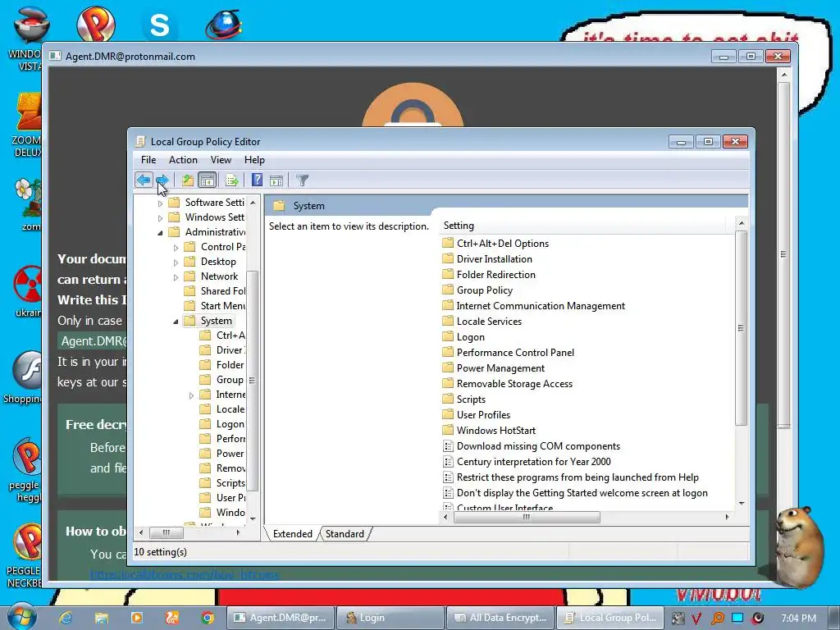Image resolution: width=840 pixels, height=630 pixels.
Task: Expand Control Panel tree node
Action: pos(176,248)
